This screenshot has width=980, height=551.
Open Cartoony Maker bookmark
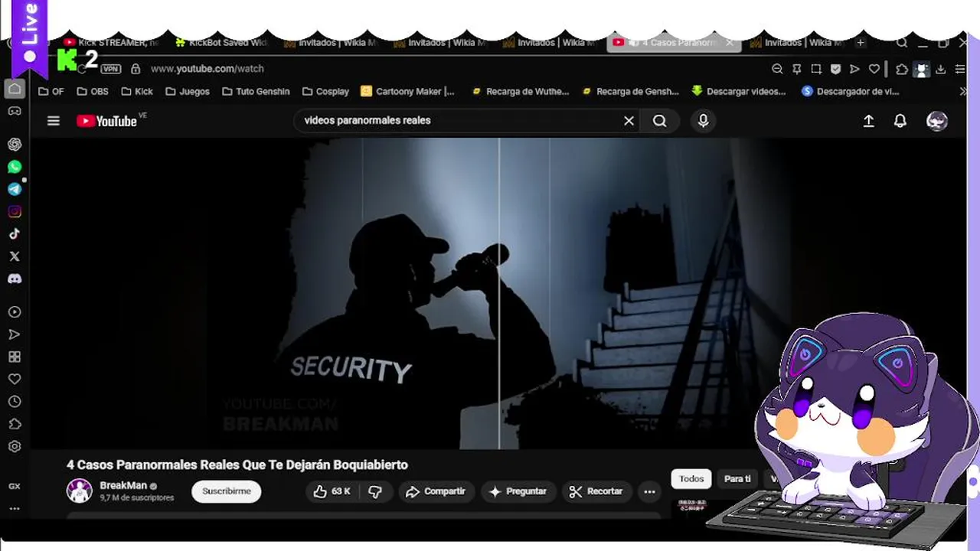(407, 91)
